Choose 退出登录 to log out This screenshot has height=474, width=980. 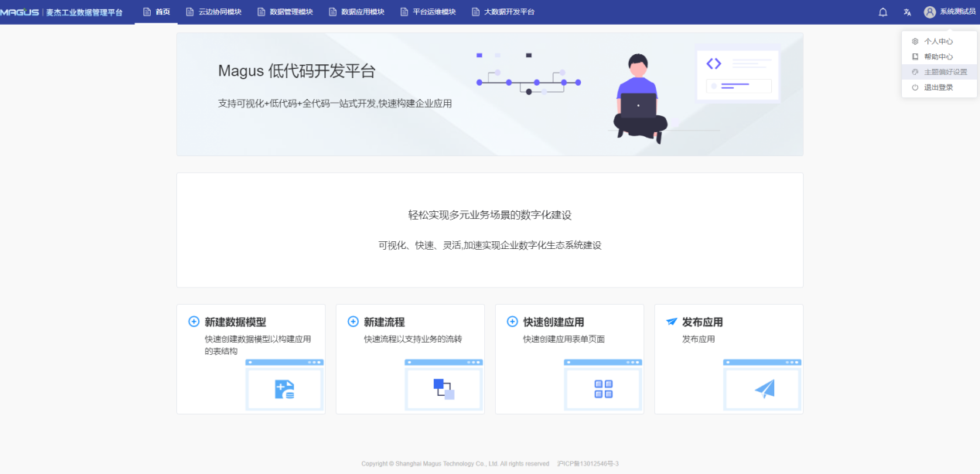pyautogui.click(x=938, y=87)
